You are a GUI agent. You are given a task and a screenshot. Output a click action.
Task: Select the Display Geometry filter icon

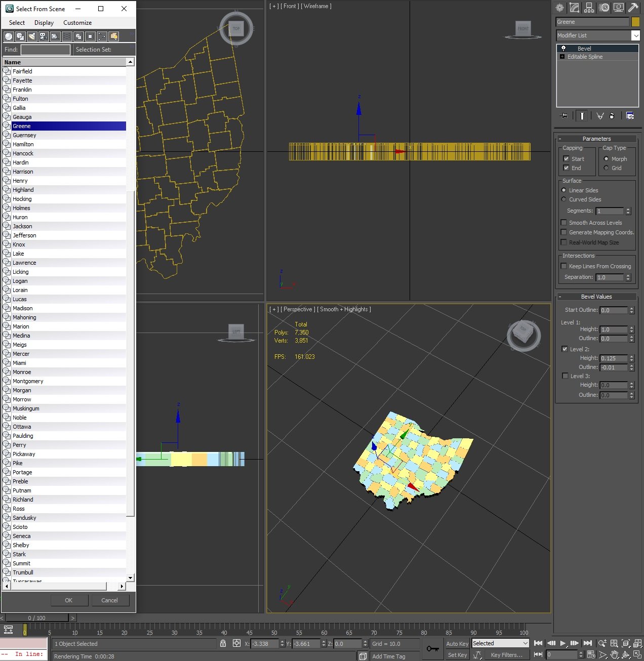(9, 36)
